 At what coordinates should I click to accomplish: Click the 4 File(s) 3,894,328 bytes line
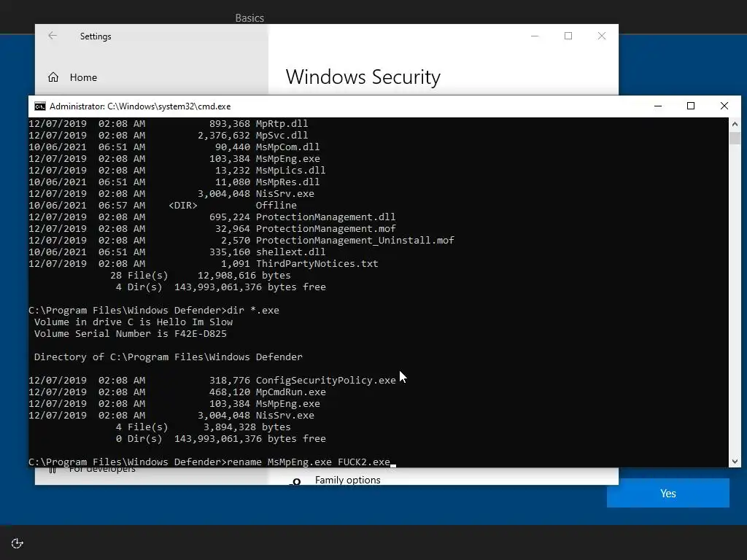click(203, 427)
